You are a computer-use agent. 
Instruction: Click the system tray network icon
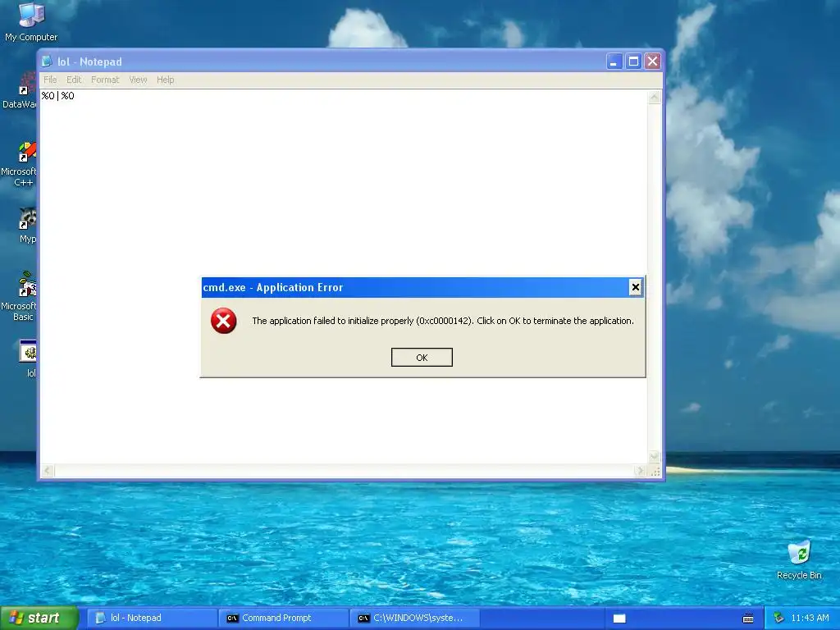click(x=778, y=619)
